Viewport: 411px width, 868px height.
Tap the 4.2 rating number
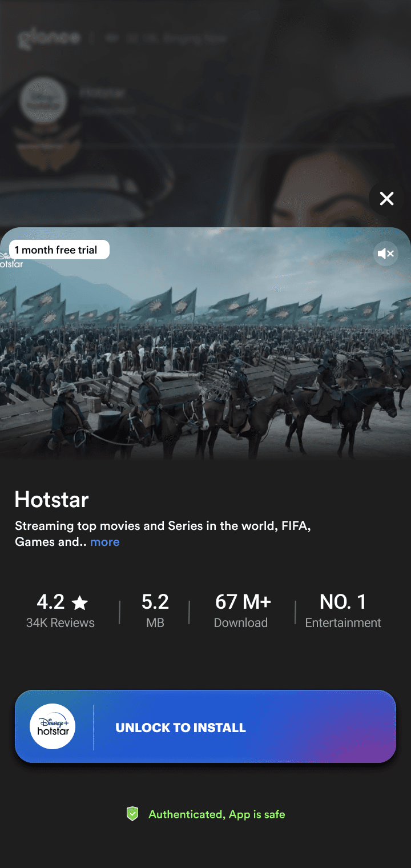[51, 602]
